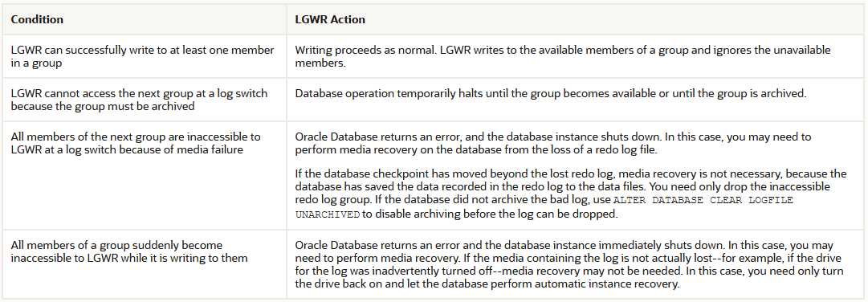Click the Condition column header
This screenshot has height=302, width=868.
(37, 19)
